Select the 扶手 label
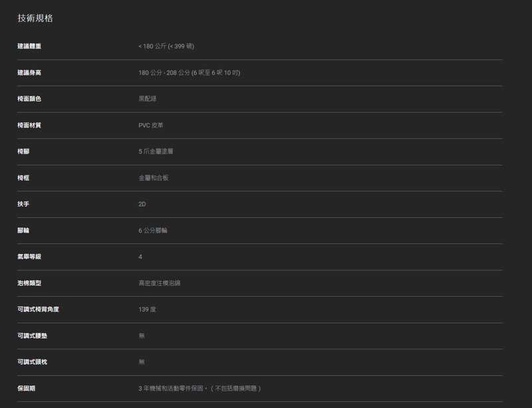This screenshot has width=532, height=408. tap(23, 204)
